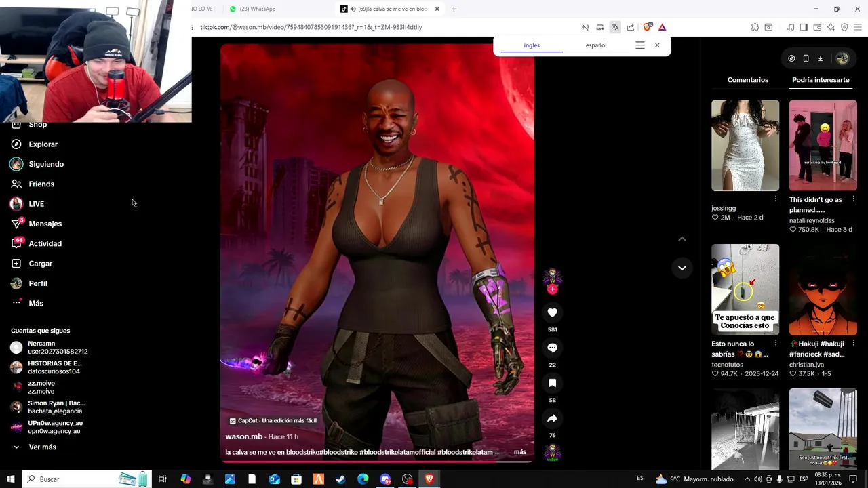Open Cargar upload page
This screenshot has width=868, height=488.
(x=40, y=264)
